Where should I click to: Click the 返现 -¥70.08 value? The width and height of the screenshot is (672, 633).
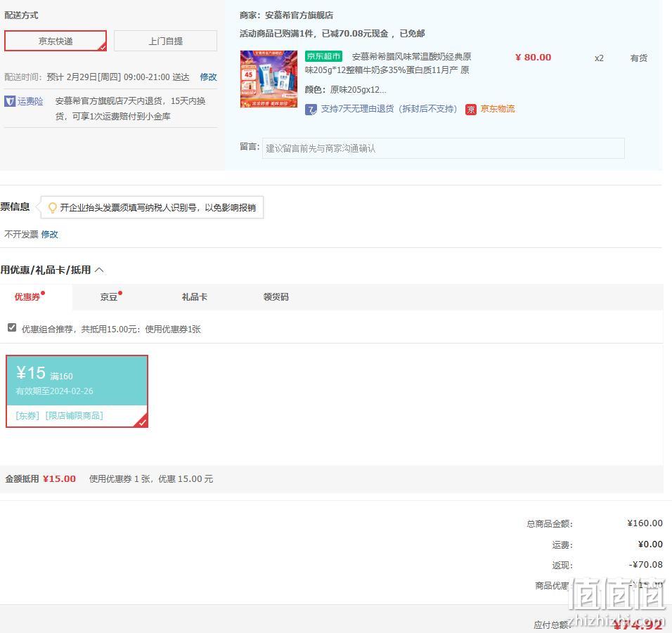tap(645, 564)
